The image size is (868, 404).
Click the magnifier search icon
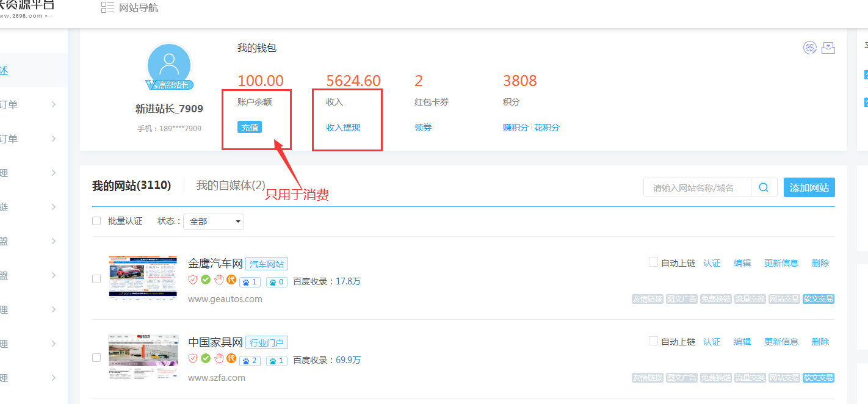tap(764, 188)
